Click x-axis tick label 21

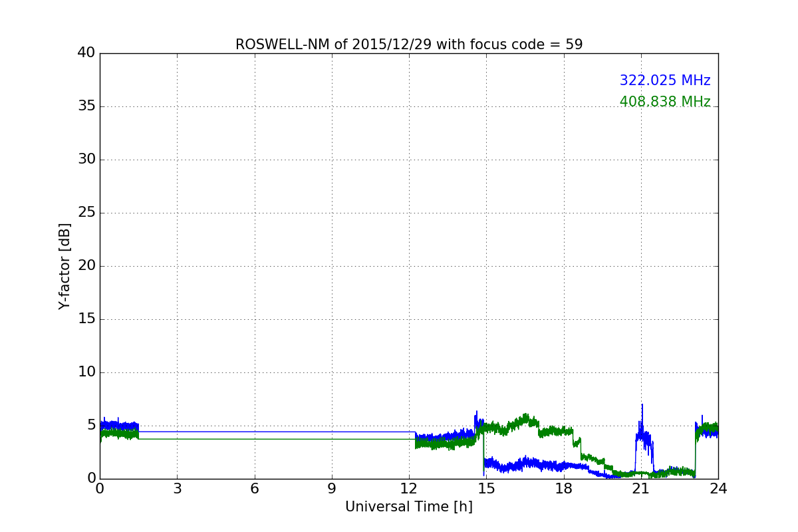click(x=641, y=489)
